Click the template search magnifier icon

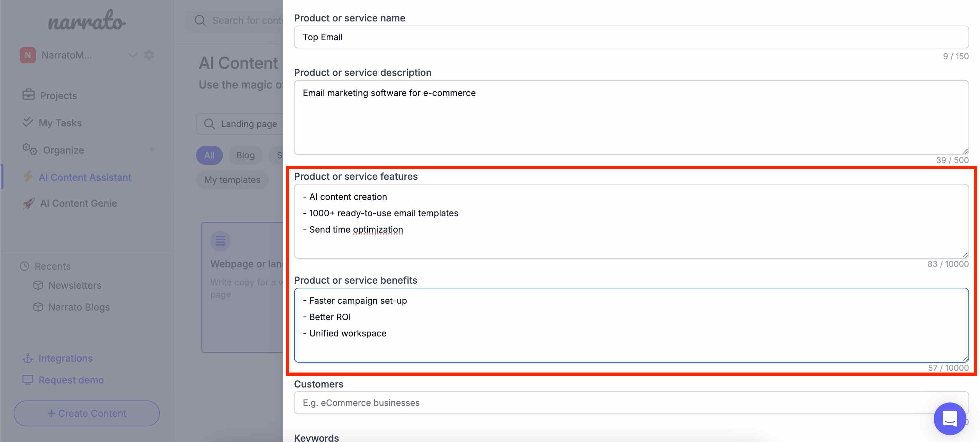pyautogui.click(x=209, y=124)
